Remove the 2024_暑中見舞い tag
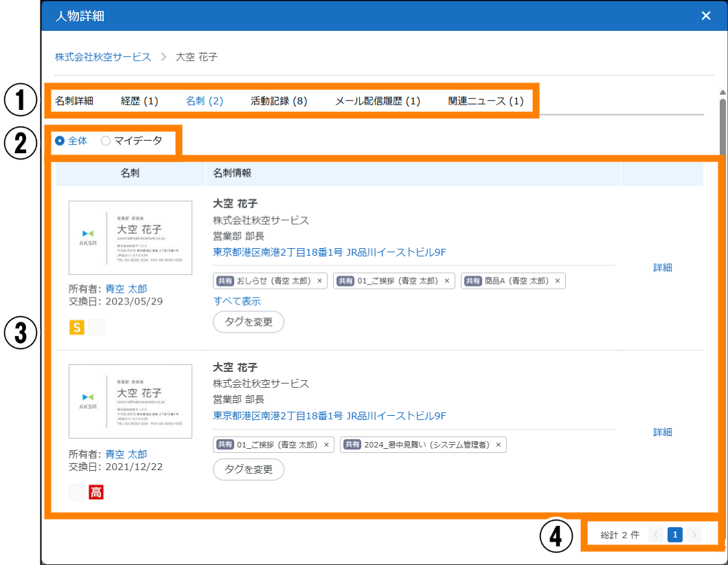This screenshot has height=565, width=728. 499,445
